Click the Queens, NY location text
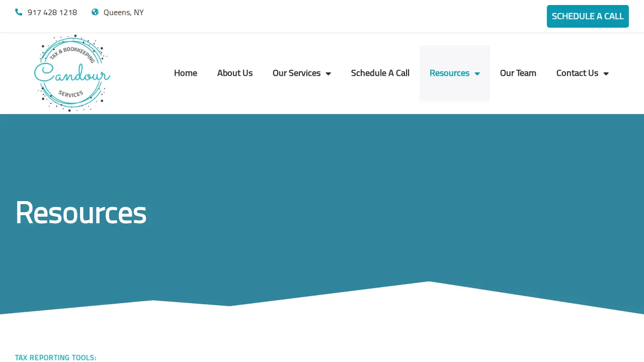Viewport: 644px width, 362px height. point(124,13)
